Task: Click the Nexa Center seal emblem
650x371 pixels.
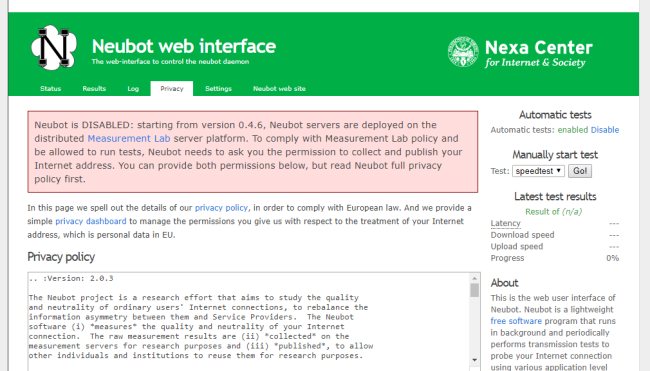Action: tap(463, 52)
